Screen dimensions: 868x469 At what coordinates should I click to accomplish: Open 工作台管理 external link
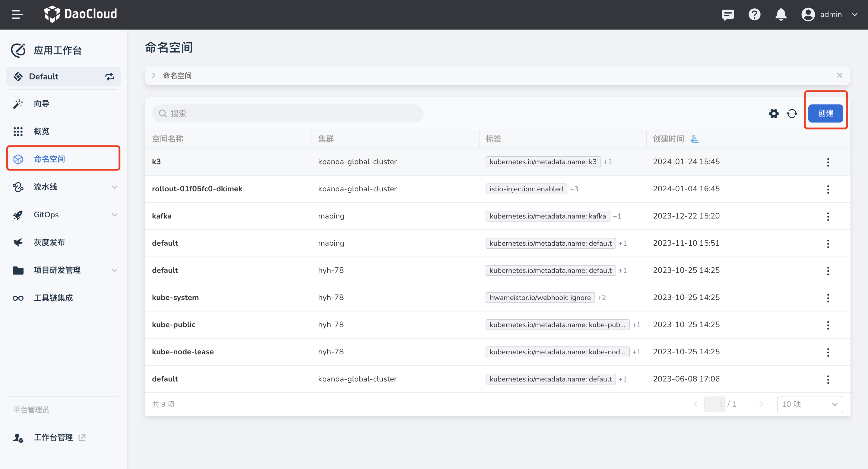tap(53, 437)
